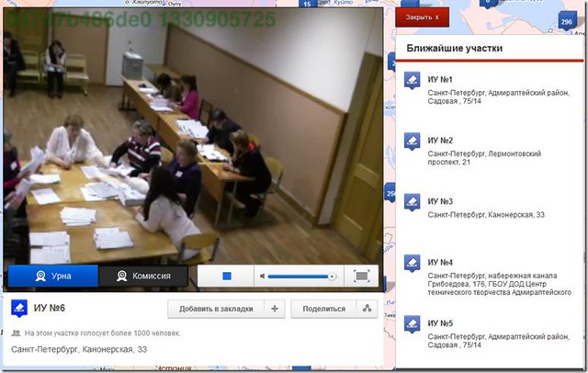Open polling station ИУ №2 icon
The height and width of the screenshot is (373, 588).
pos(412,141)
